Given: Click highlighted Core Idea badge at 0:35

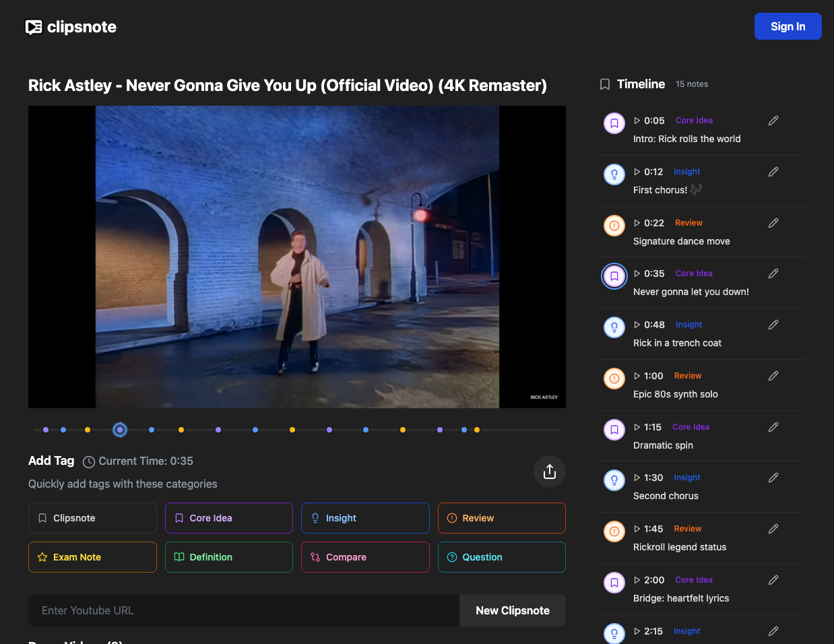Looking at the screenshot, I should click(x=614, y=276).
